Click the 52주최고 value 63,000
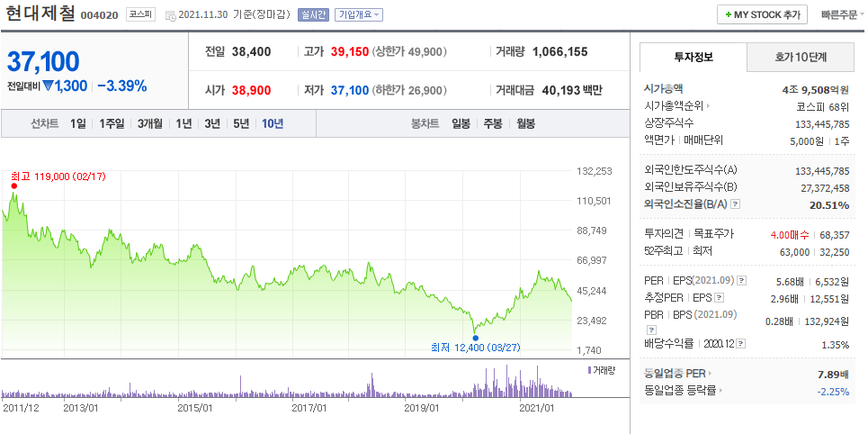The image size is (868, 434). click(x=793, y=252)
